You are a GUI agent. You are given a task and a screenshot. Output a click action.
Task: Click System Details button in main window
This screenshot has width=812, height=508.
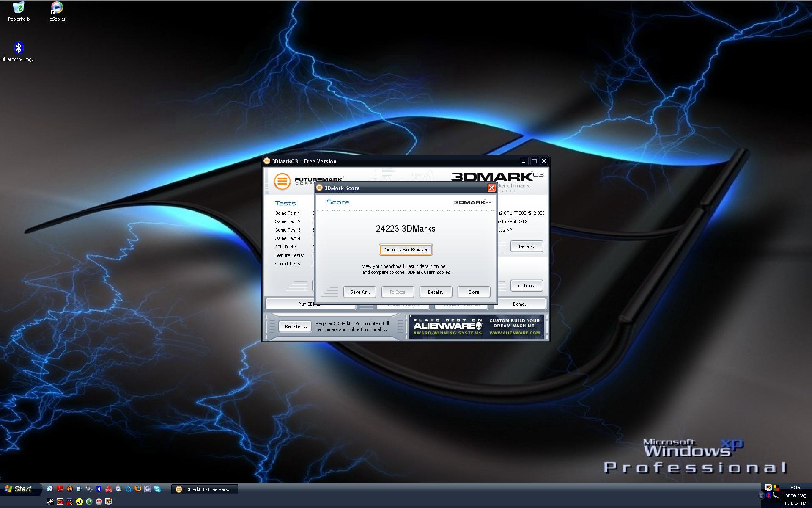click(x=527, y=246)
